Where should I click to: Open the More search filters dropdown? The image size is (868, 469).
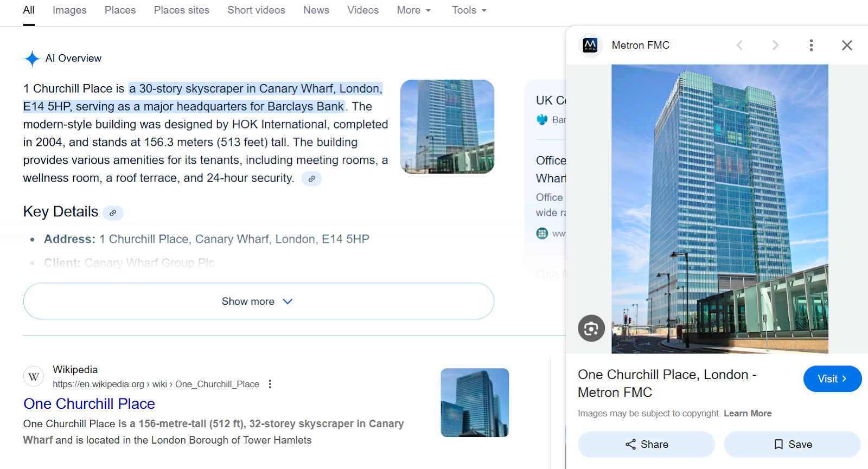pos(414,10)
